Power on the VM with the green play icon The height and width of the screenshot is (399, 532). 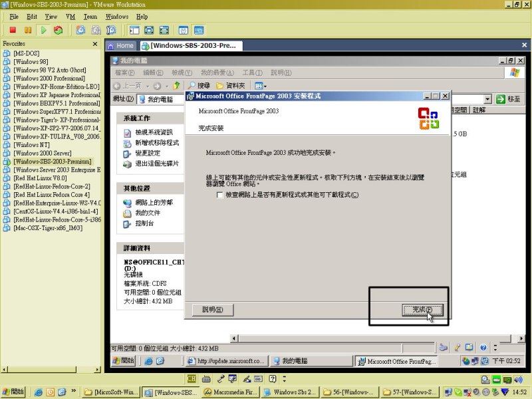tap(43, 30)
